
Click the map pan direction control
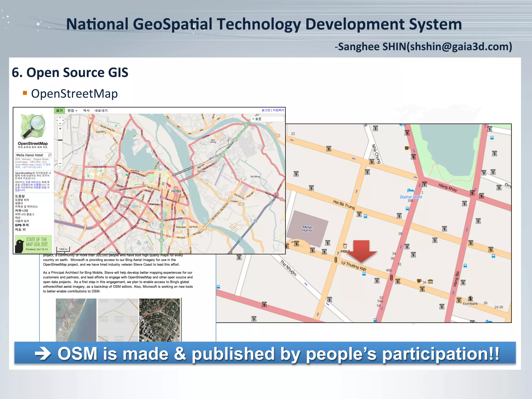(x=60, y=120)
